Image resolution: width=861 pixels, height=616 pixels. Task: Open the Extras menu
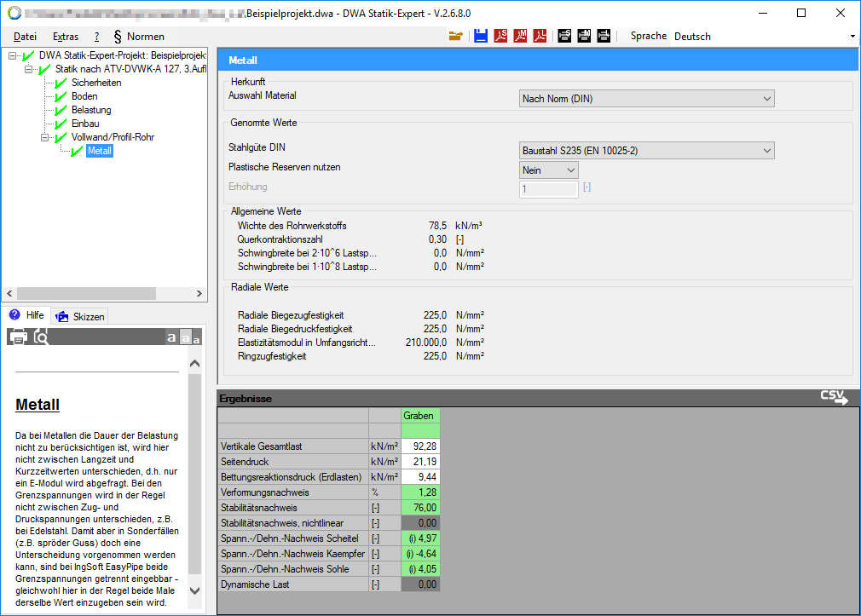click(66, 37)
